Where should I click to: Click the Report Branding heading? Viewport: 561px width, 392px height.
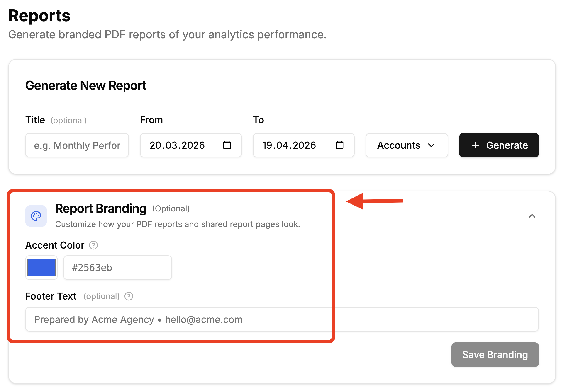[x=101, y=208]
